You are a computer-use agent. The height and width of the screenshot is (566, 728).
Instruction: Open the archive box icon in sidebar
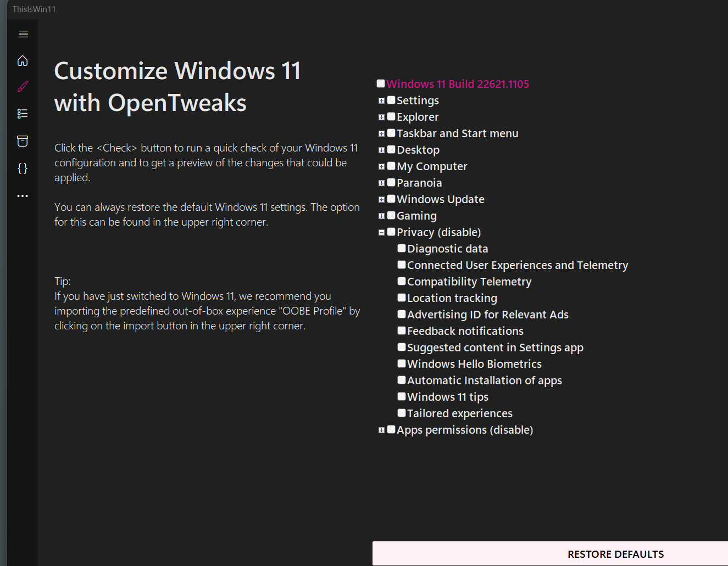(23, 141)
